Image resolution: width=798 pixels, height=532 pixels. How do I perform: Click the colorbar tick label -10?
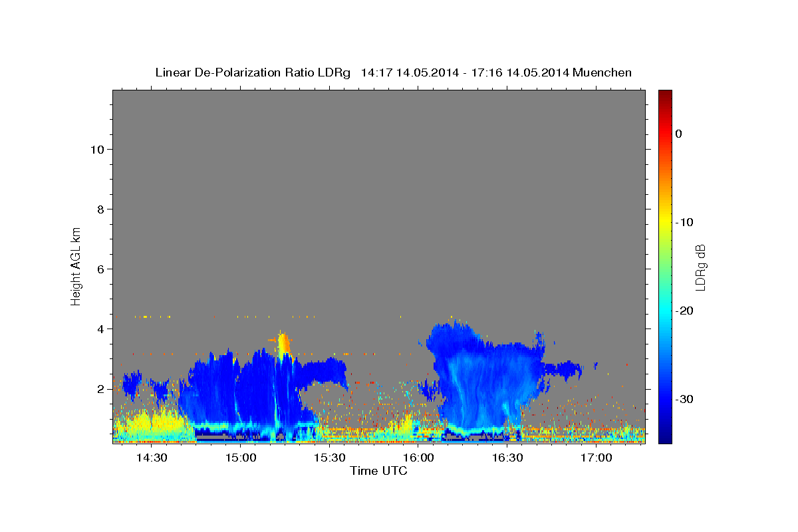click(x=684, y=222)
